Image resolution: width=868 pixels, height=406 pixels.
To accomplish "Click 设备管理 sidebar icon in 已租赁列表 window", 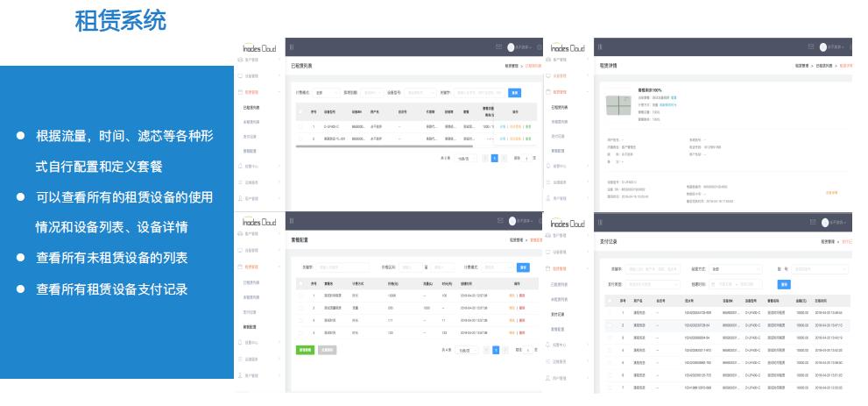I will point(240,75).
